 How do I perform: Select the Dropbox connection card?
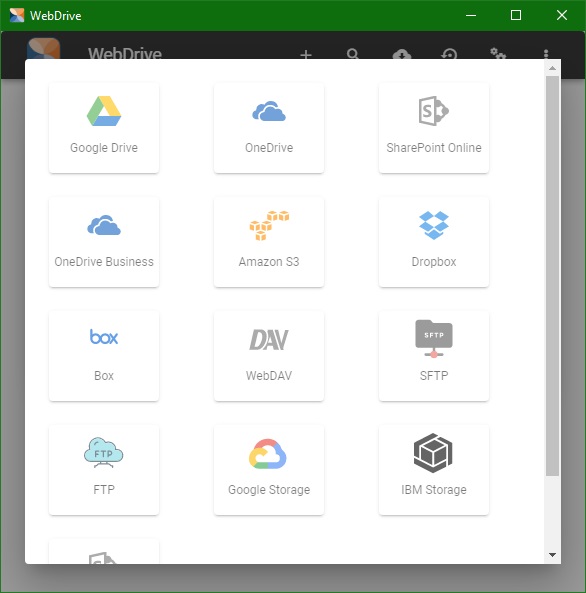434,242
